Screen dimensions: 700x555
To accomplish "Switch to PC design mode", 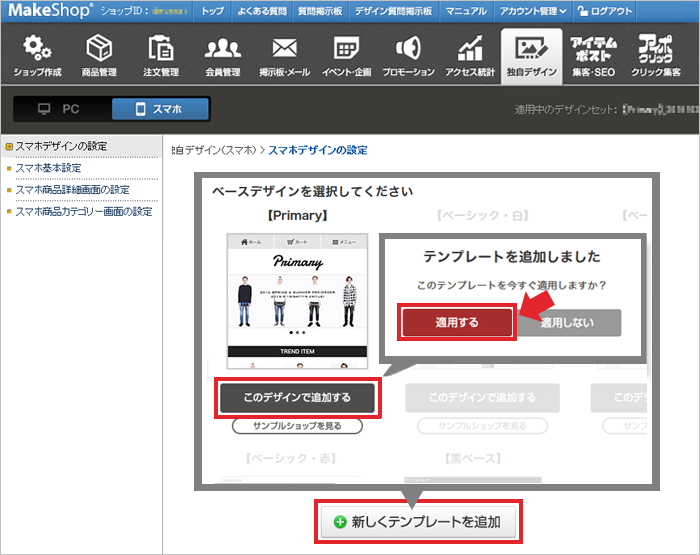I will [x=62, y=109].
